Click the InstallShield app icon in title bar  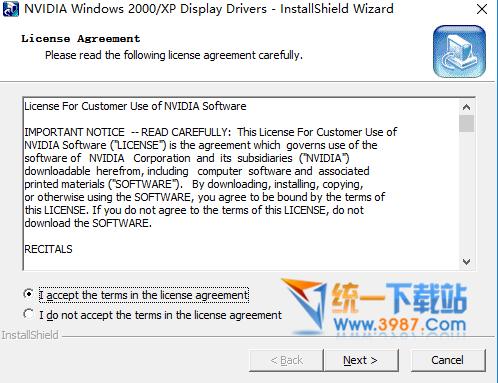[10, 9]
